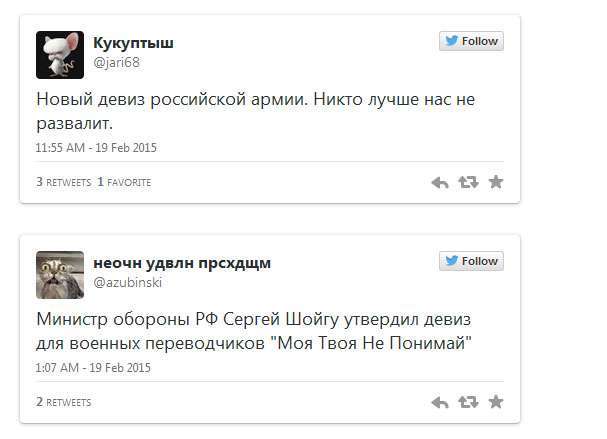Reply to the @jari68 tweet
The image size is (607, 439).
click(440, 182)
